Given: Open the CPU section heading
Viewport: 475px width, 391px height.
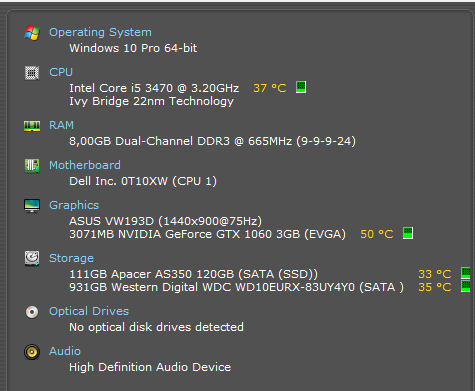Looking at the screenshot, I should point(61,72).
